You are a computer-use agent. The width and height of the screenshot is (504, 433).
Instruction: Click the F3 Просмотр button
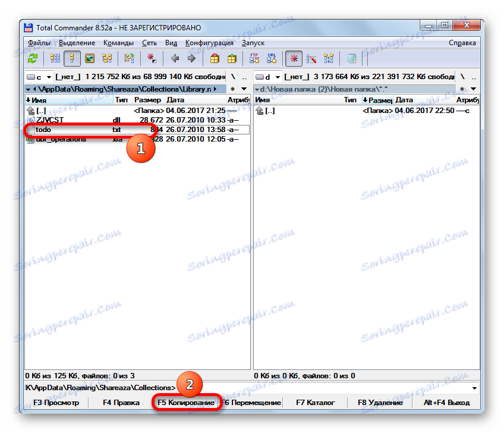[x=56, y=403]
